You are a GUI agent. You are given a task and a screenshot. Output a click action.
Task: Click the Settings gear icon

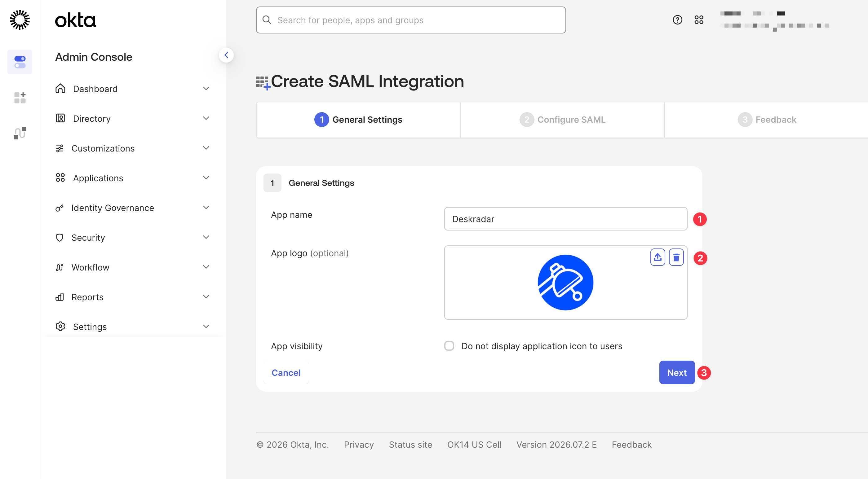pyautogui.click(x=60, y=326)
